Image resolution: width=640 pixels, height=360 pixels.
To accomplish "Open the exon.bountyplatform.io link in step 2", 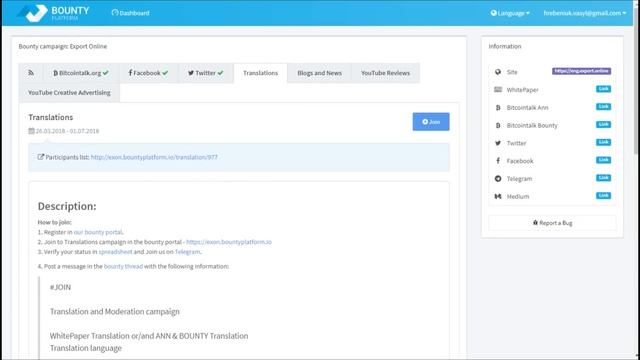I will pos(229,242).
